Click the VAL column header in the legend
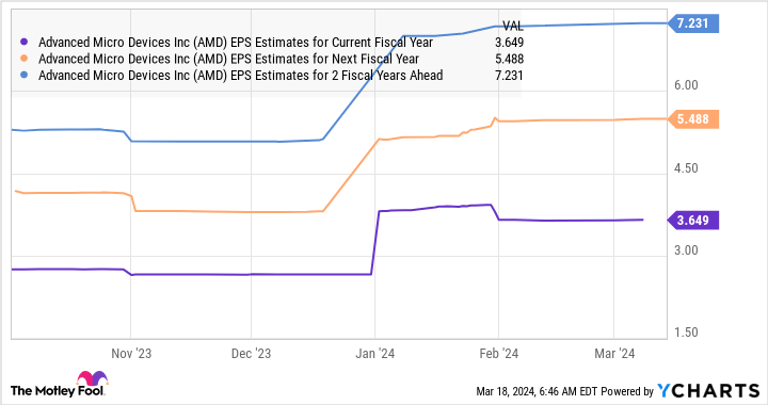The height and width of the screenshot is (405, 768). tap(511, 26)
